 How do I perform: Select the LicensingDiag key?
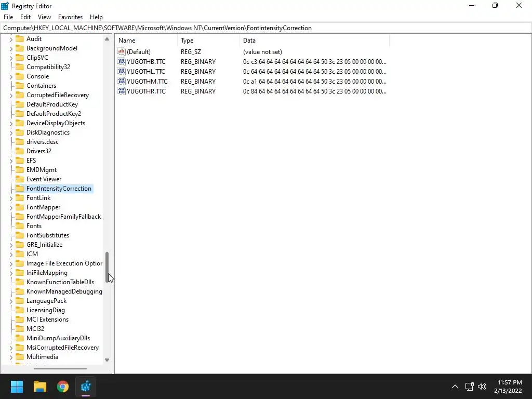(46, 310)
